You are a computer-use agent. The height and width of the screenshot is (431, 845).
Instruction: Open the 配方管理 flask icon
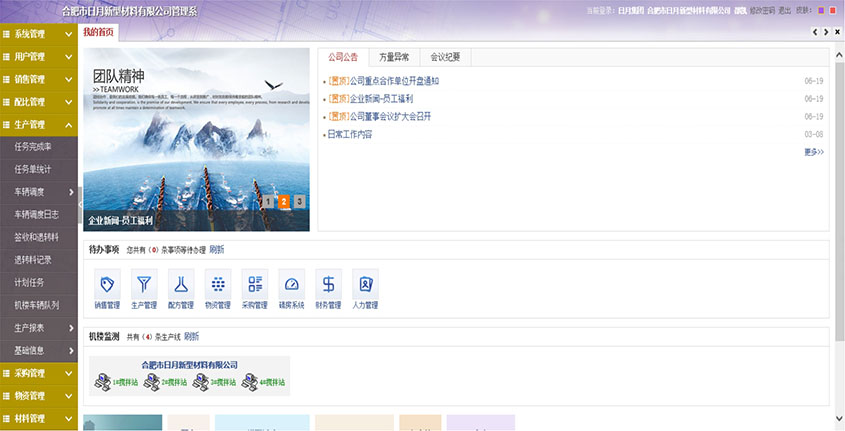pos(180,283)
